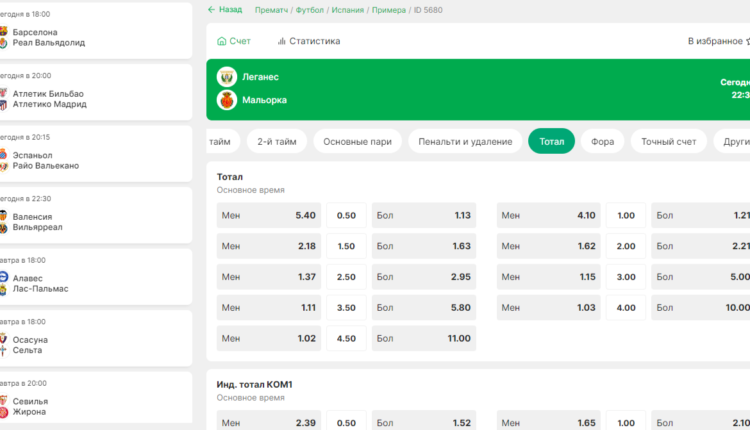
Task: Select the Тотал market filter
Action: [x=551, y=142]
